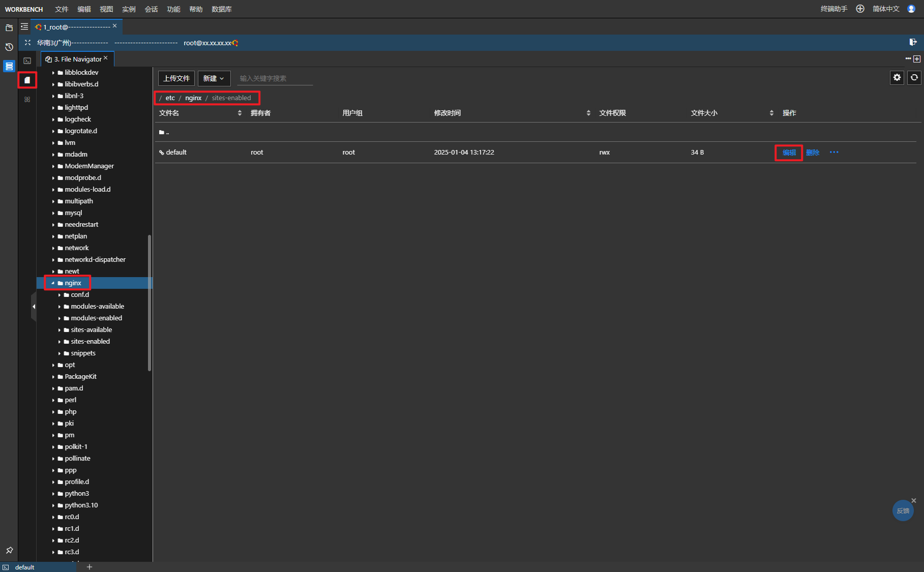Expand the snippets folder
Screen dimensions: 924x572
59,353
